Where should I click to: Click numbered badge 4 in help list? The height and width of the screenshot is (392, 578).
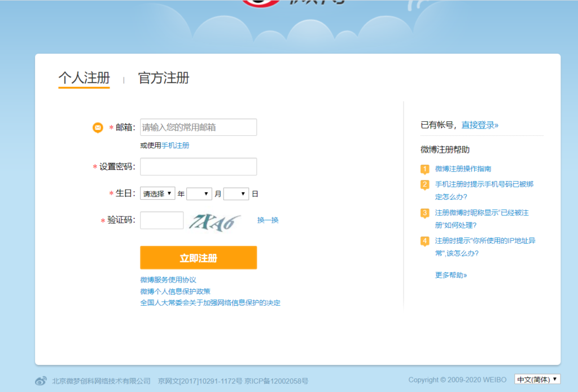pyautogui.click(x=424, y=241)
